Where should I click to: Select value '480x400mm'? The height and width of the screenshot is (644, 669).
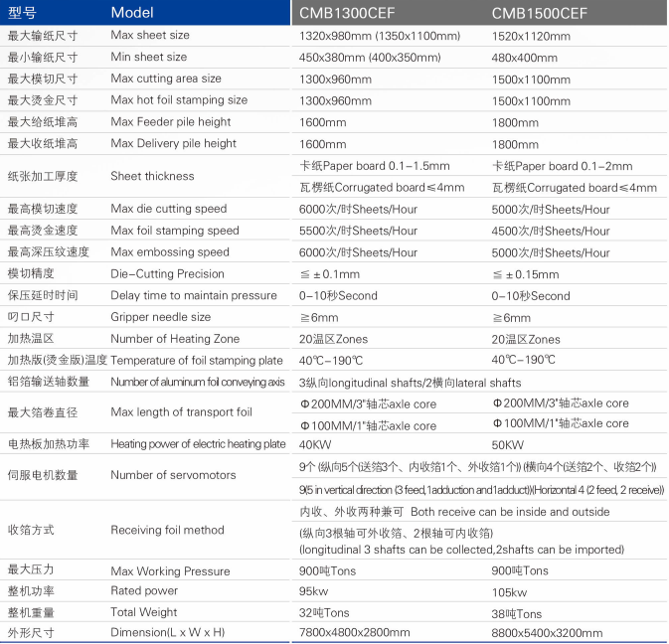point(524,58)
